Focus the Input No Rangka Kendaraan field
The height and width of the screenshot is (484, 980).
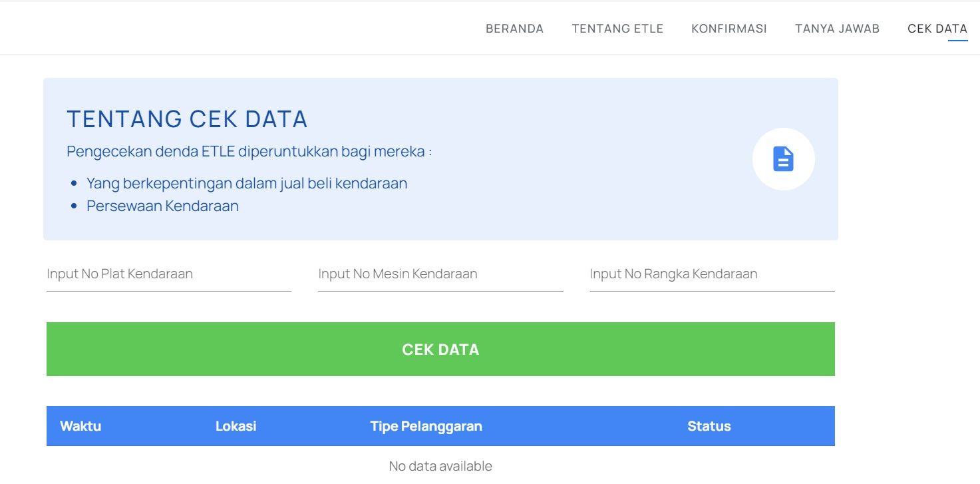712,274
